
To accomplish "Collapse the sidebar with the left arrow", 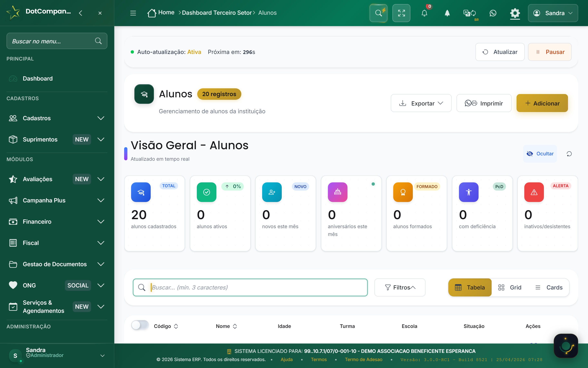I will 80,13.
